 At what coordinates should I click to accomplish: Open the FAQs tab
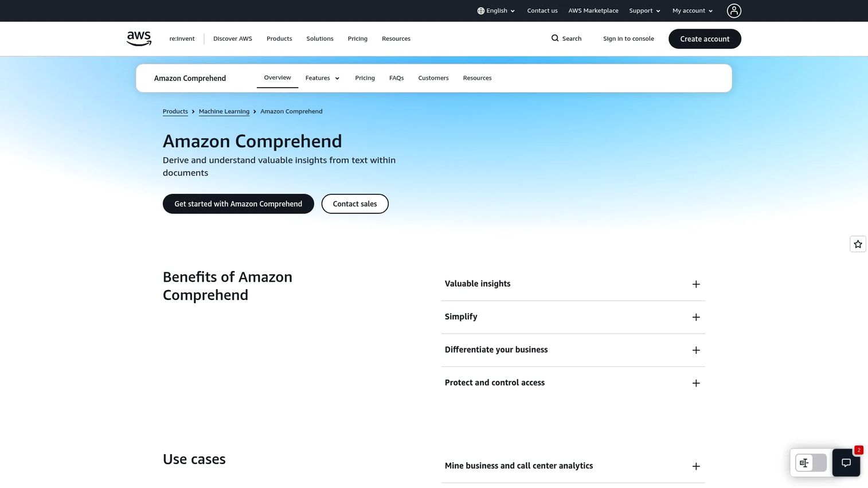[396, 78]
